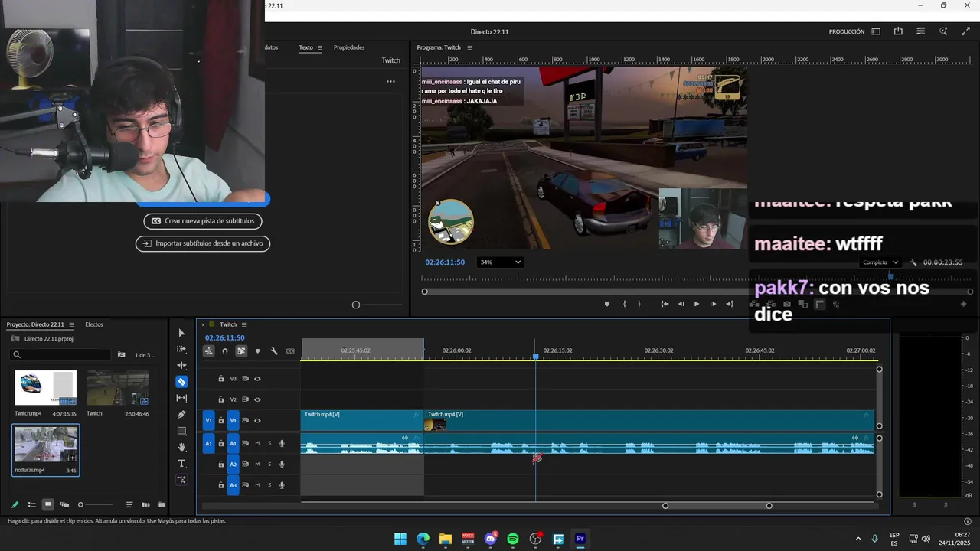Select the Slip tool

tap(181, 398)
